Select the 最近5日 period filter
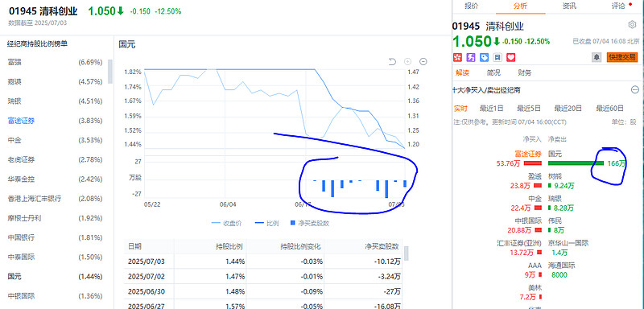 [x=529, y=109]
